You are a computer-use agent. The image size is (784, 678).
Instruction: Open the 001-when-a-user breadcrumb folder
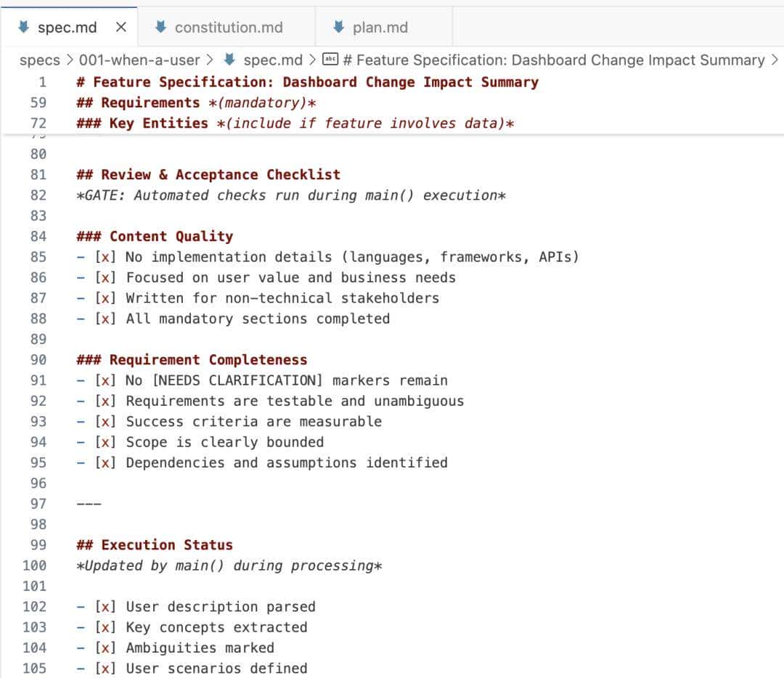(x=139, y=60)
